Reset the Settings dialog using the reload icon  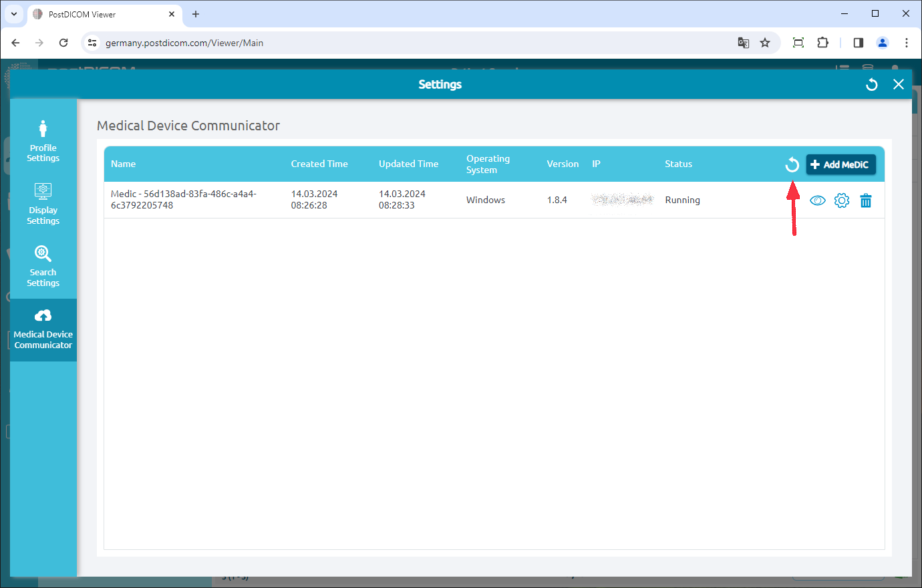(x=871, y=84)
